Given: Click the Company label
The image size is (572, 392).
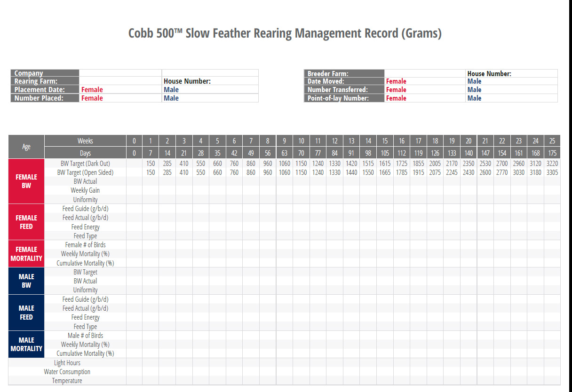Looking at the screenshot, I should (x=29, y=73).
